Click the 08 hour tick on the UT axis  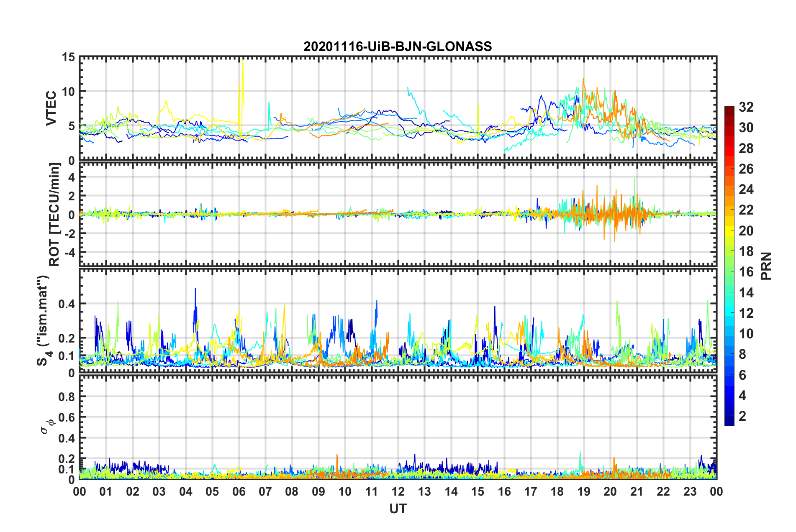coord(292,492)
